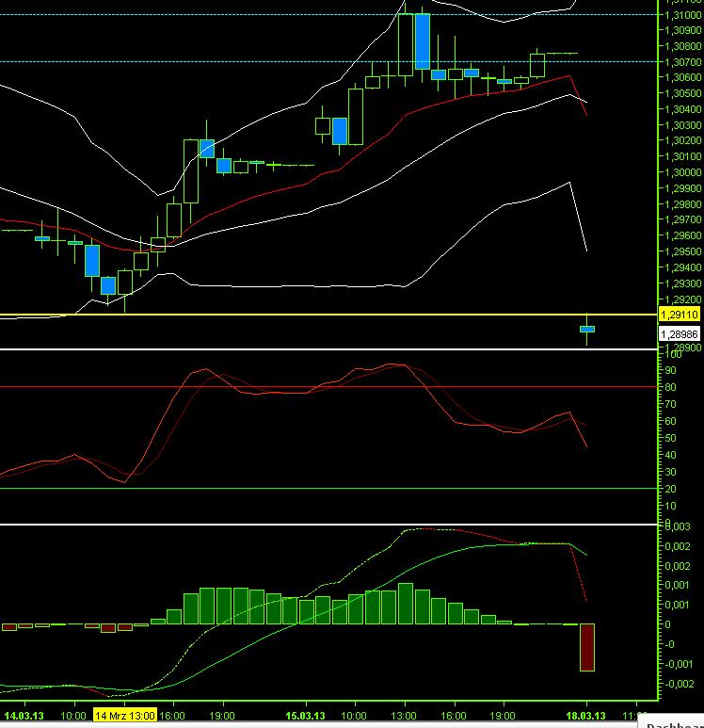Click the 0,003 label on MACD axis
This screenshot has height=728, width=704.
(678, 526)
